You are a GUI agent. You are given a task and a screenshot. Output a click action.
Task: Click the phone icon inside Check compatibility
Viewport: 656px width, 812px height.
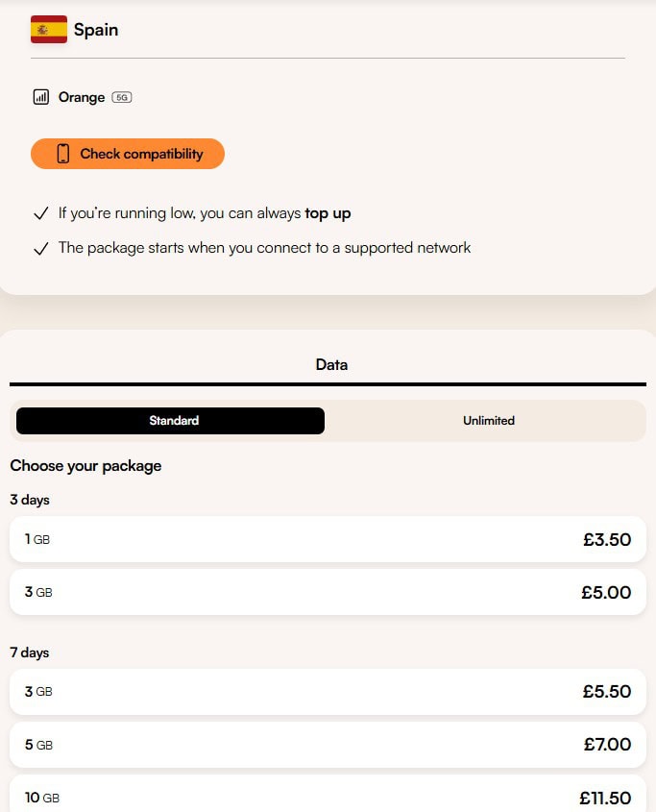point(61,154)
